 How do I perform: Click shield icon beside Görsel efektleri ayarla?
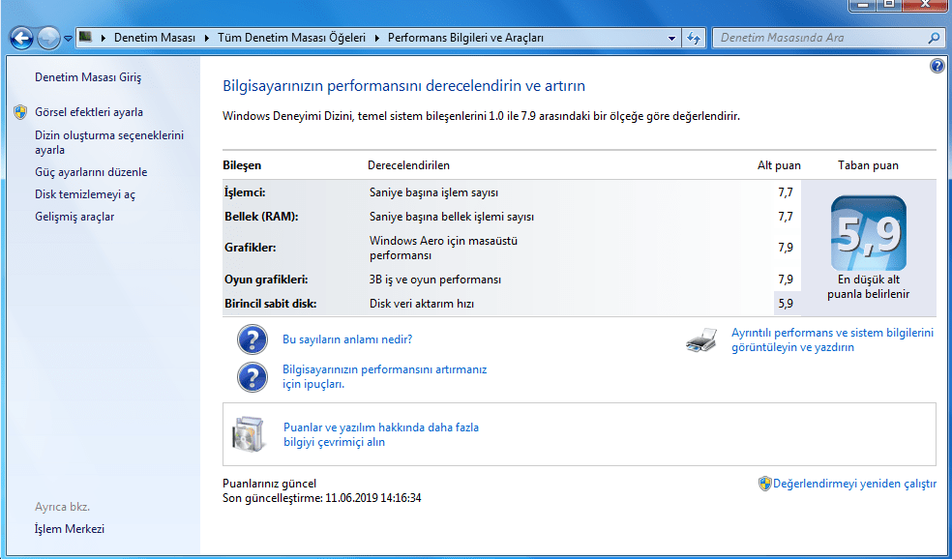(20, 112)
